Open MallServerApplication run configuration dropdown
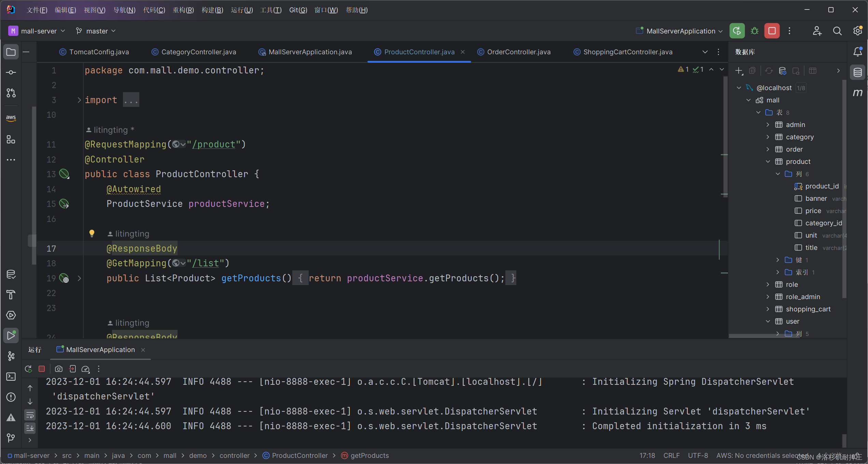Screen dimensions: 868x464 point(680,31)
